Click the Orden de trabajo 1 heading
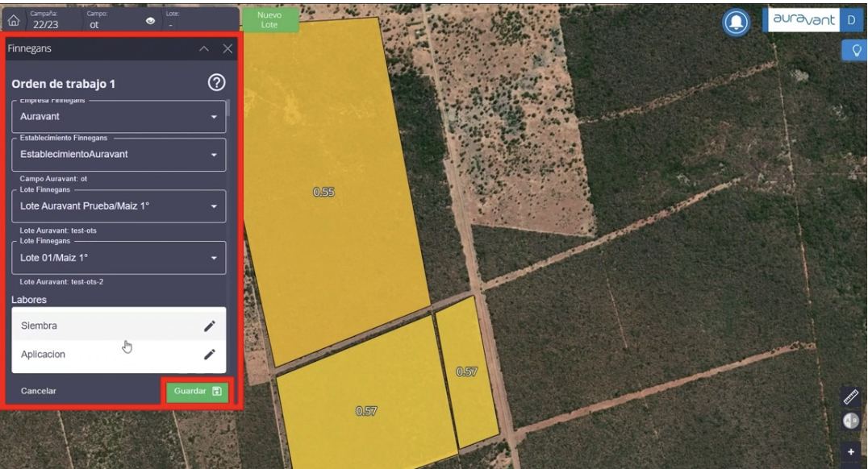 tap(63, 84)
